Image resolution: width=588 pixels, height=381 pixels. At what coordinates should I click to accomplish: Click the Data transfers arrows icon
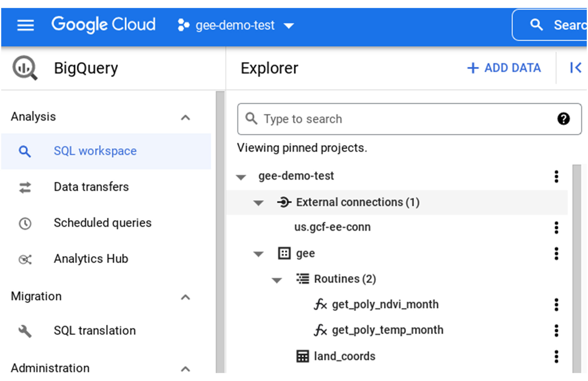pos(25,187)
